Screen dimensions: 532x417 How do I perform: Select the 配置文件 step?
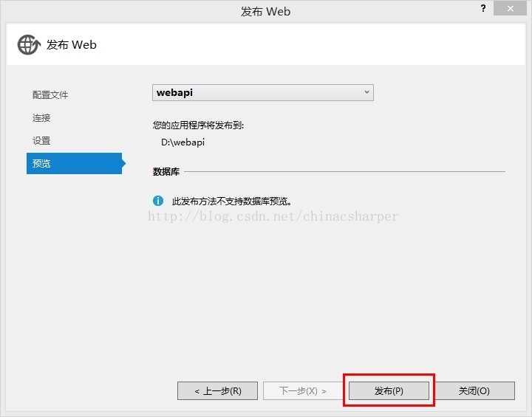point(50,95)
